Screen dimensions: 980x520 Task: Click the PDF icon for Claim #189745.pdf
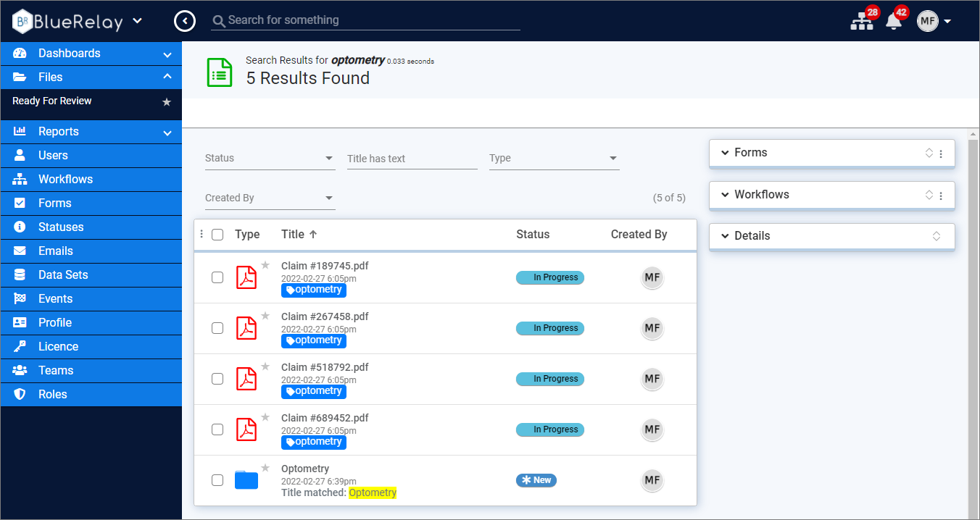pos(246,277)
